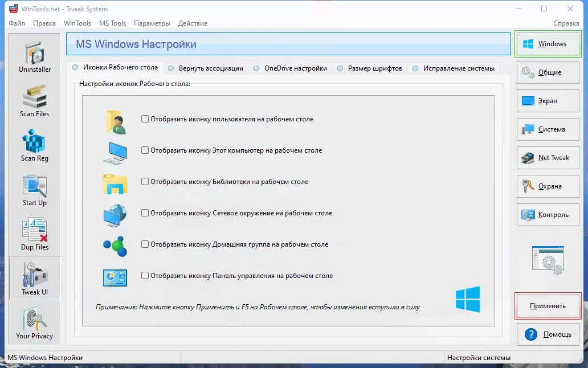Open the Start Up manager
Screen dimensions: 588x368
click(x=35, y=190)
